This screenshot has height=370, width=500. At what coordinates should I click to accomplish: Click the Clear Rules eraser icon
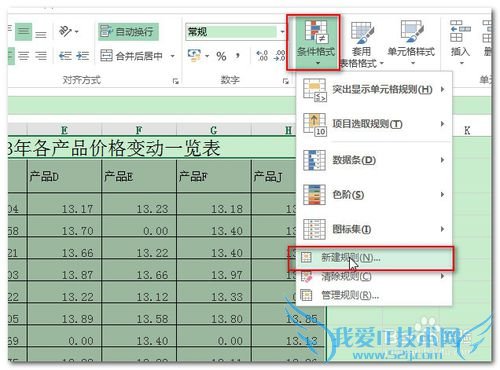point(307,276)
